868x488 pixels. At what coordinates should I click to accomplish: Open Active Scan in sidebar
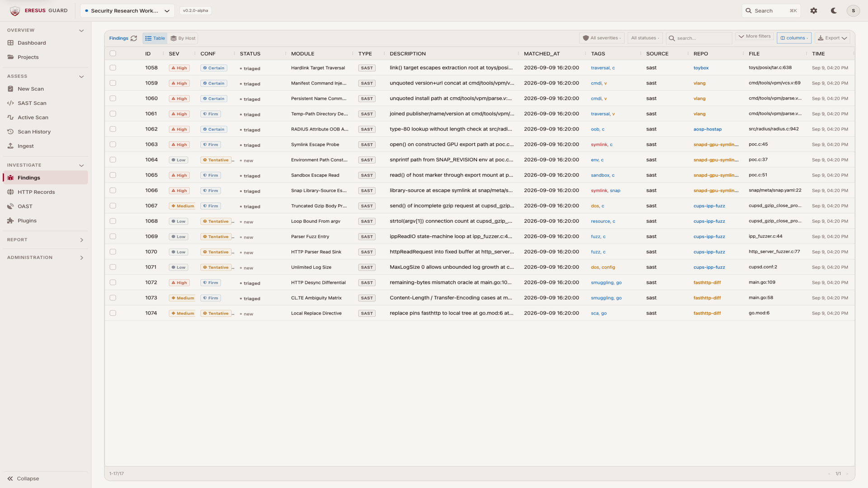click(x=45, y=117)
